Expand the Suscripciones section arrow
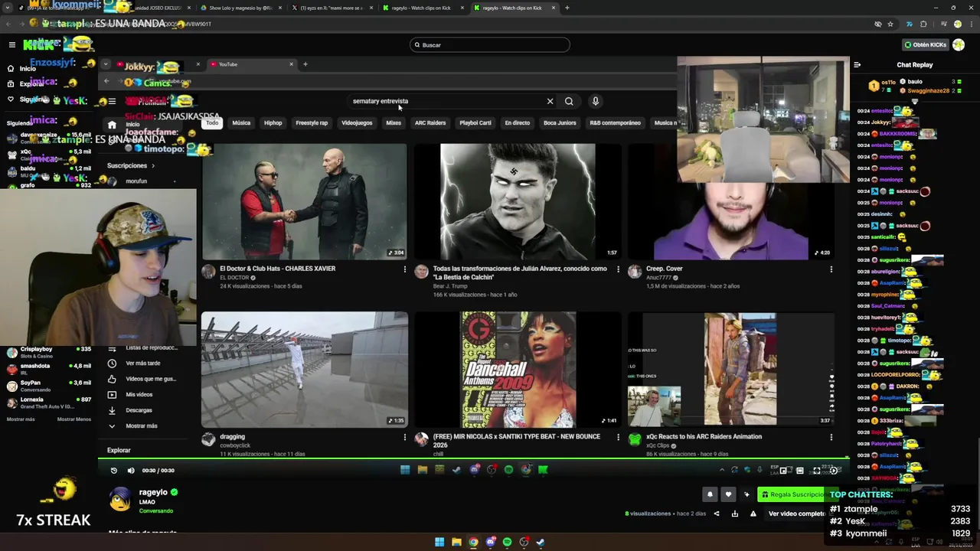The height and width of the screenshot is (551, 980). (152, 165)
